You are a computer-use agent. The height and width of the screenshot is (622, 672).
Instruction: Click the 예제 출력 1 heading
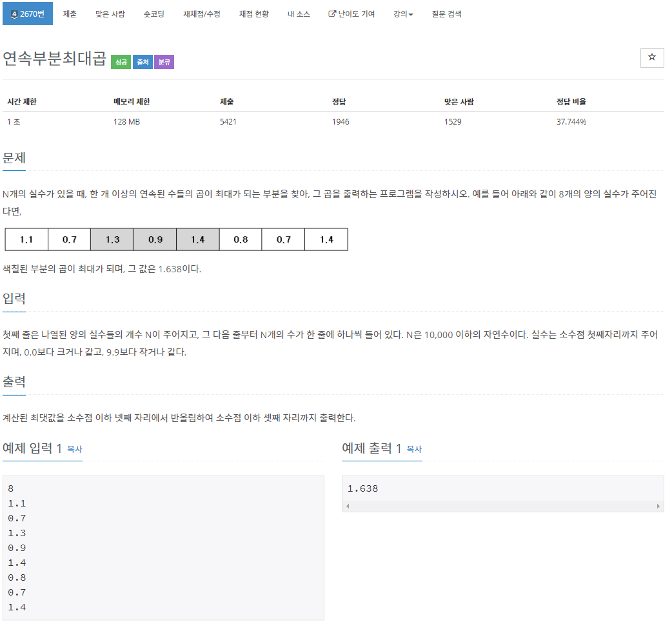(x=371, y=448)
